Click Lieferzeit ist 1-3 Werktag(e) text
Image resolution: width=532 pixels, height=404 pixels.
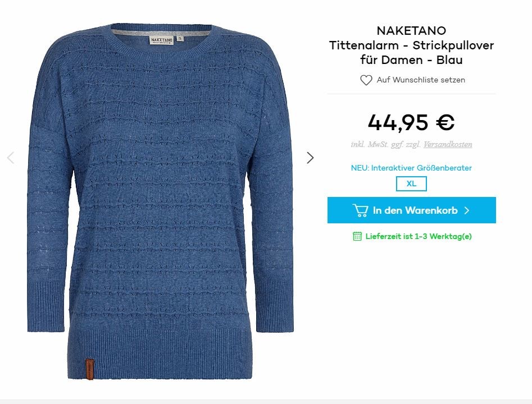click(x=419, y=236)
